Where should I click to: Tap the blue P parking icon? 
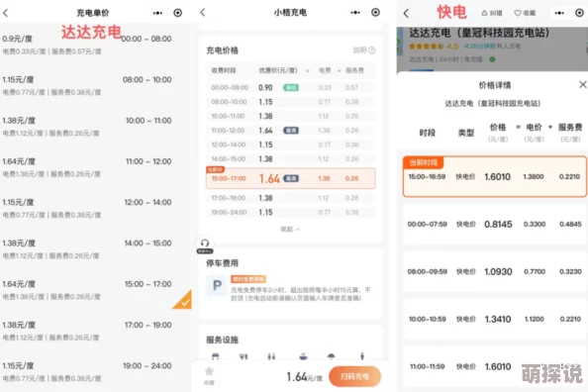click(x=217, y=286)
